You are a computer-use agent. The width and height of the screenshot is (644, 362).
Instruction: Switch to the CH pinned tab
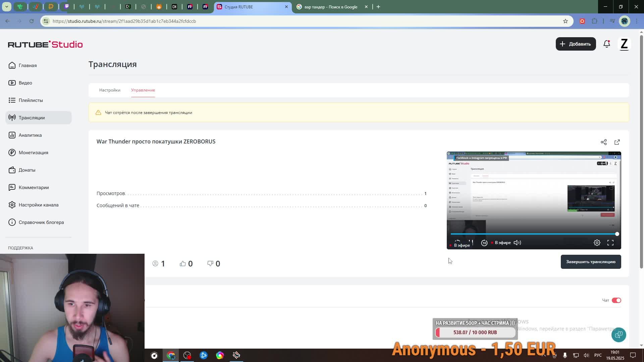coord(174,7)
